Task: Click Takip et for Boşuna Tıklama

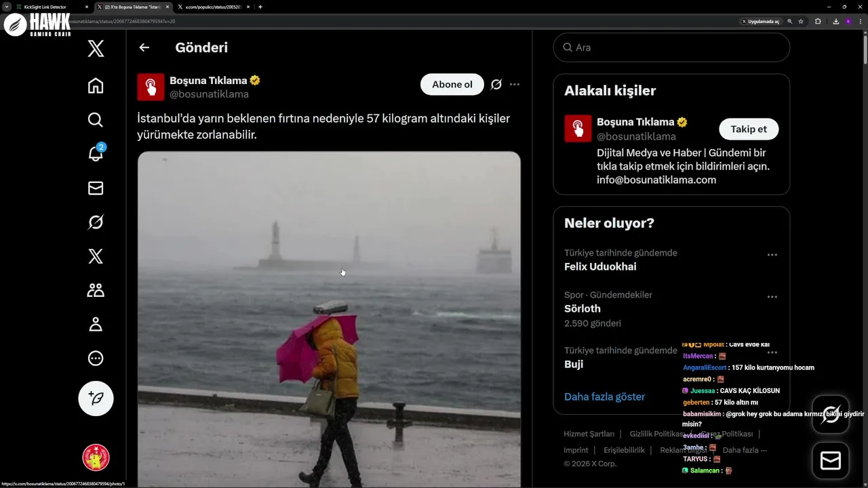Action: pos(749,129)
